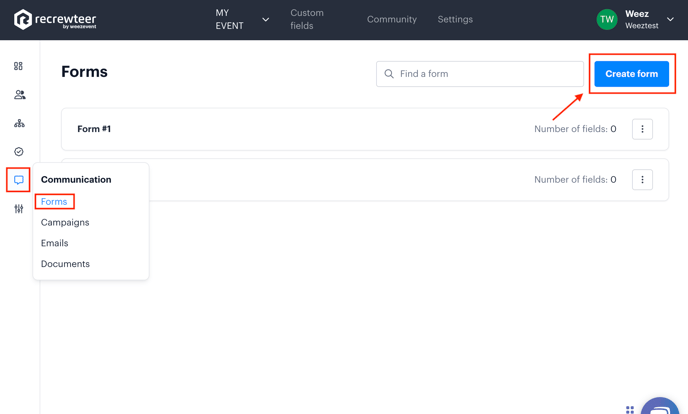Screen dimensions: 688x414
Task: Open the Form #1 row
Action: (x=365, y=129)
